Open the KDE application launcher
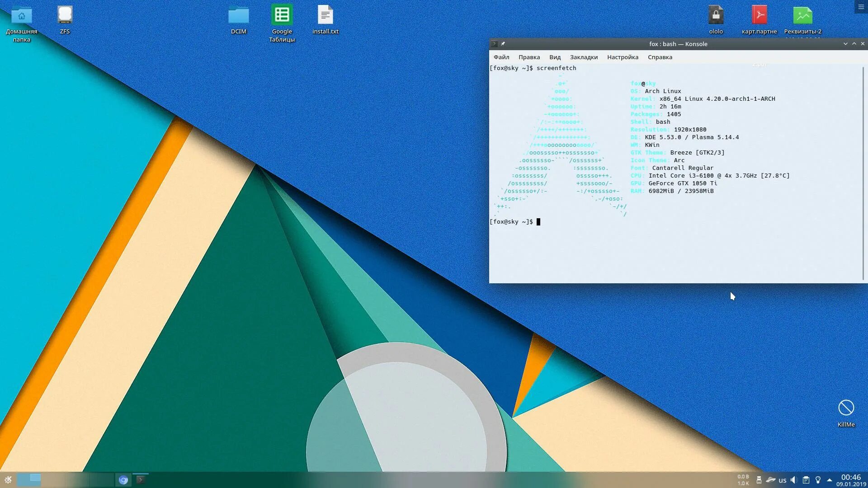The image size is (868, 488). pos(8,480)
